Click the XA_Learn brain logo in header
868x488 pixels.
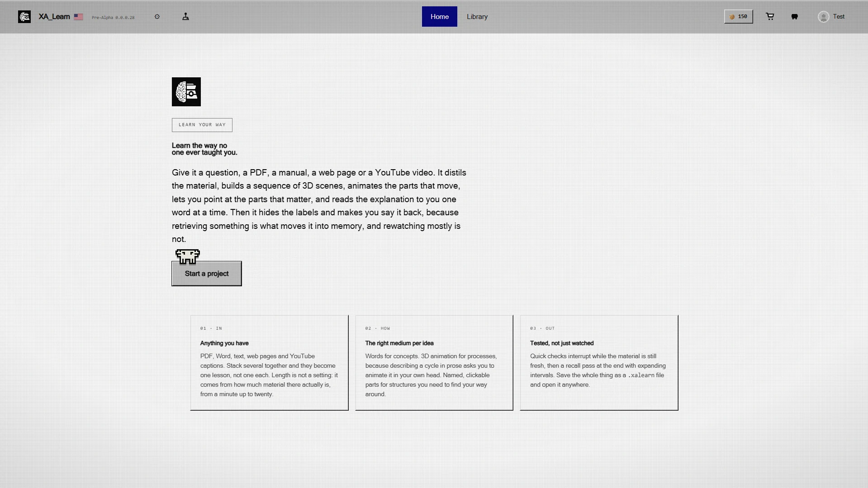click(x=24, y=17)
